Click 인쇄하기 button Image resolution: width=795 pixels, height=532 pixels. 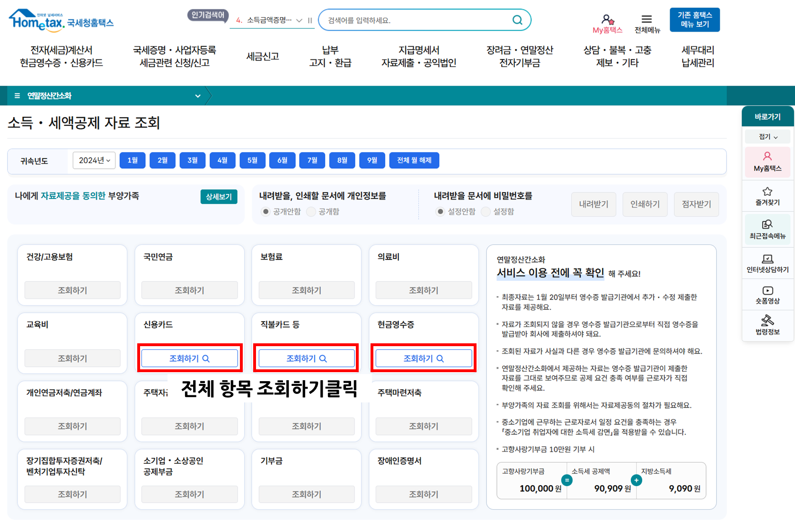645,204
